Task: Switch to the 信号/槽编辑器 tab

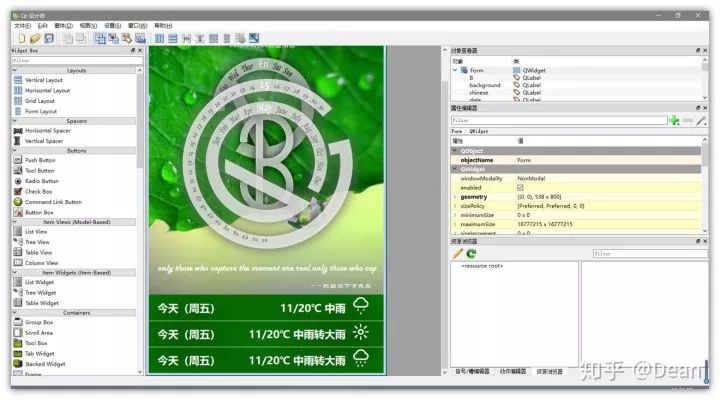Action: click(472, 371)
